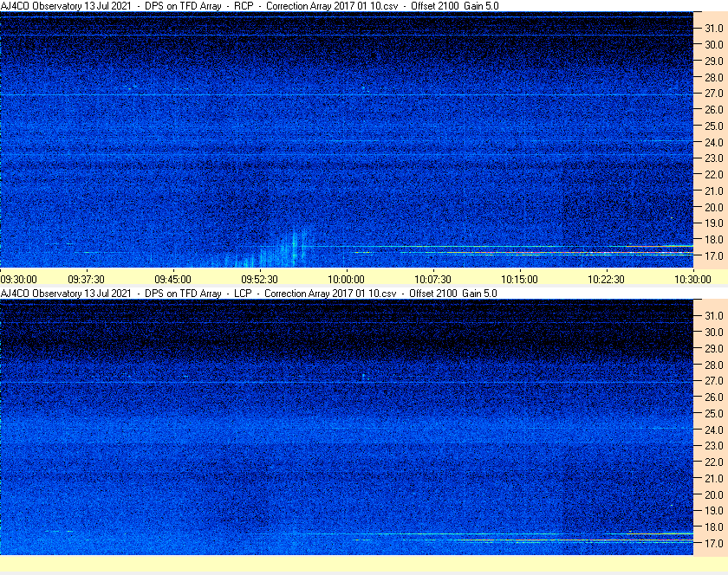Click 19.0 frequency label on RCP panel
The width and height of the screenshot is (728, 575).
coord(714,223)
